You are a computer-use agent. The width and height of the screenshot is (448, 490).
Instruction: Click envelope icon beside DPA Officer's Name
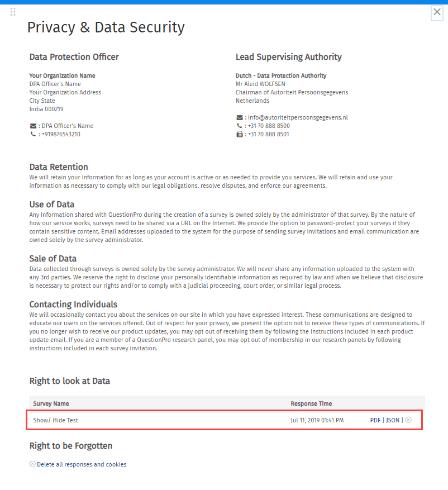33,126
